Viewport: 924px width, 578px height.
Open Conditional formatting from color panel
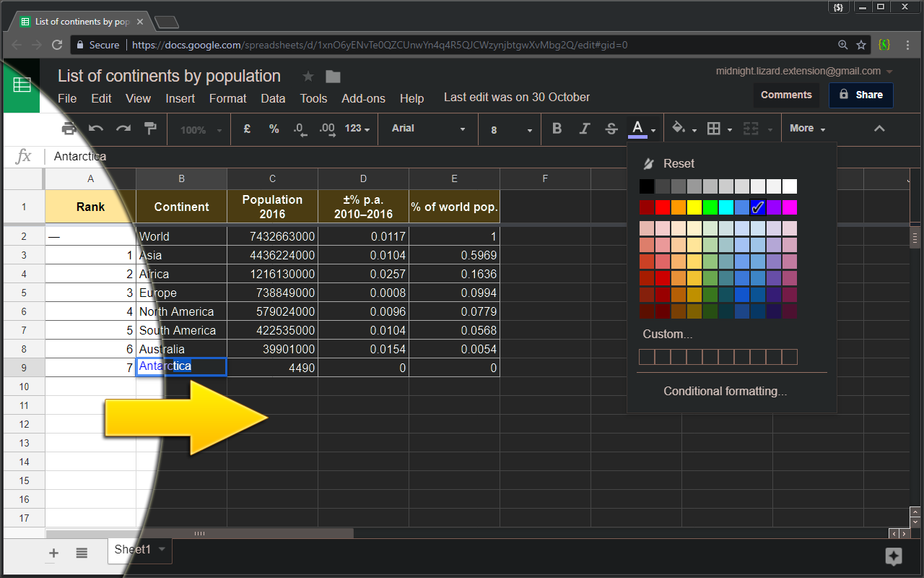coord(725,391)
